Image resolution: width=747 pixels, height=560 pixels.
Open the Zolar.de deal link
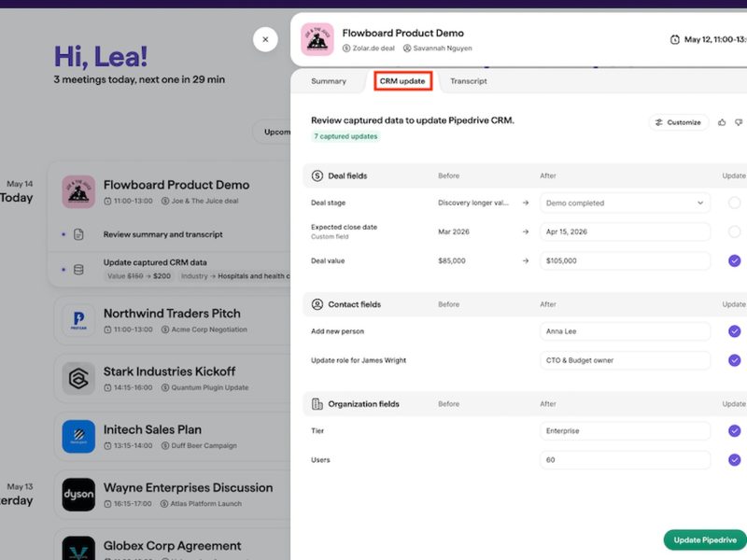point(368,49)
